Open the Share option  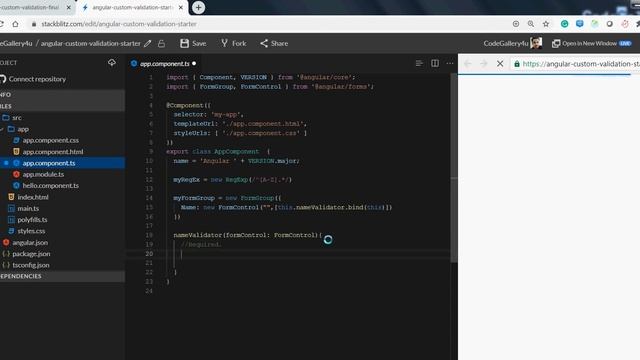[274, 43]
